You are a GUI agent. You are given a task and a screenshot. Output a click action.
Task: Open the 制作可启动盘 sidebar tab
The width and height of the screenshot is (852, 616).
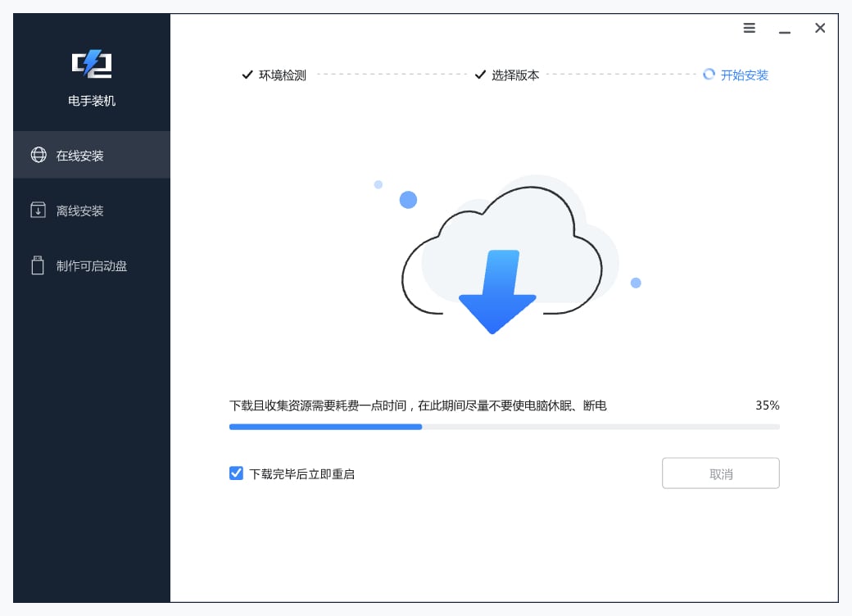pyautogui.click(x=92, y=265)
